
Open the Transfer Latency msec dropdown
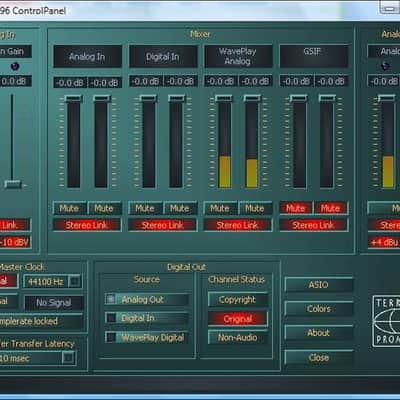pos(68,358)
